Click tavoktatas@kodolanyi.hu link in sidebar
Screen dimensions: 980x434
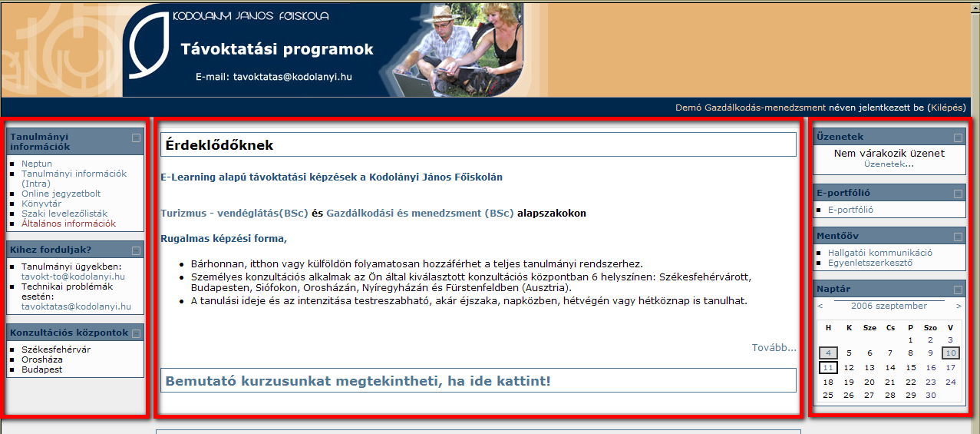pos(76,306)
